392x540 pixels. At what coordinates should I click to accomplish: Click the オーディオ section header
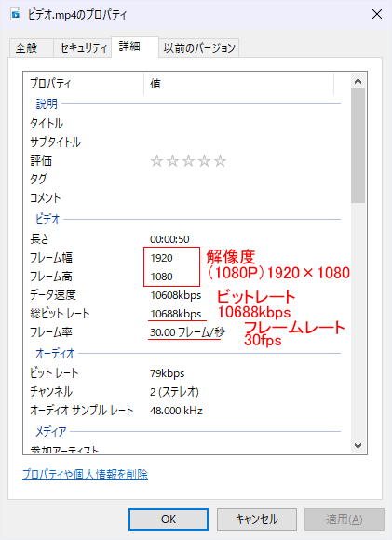(x=55, y=354)
